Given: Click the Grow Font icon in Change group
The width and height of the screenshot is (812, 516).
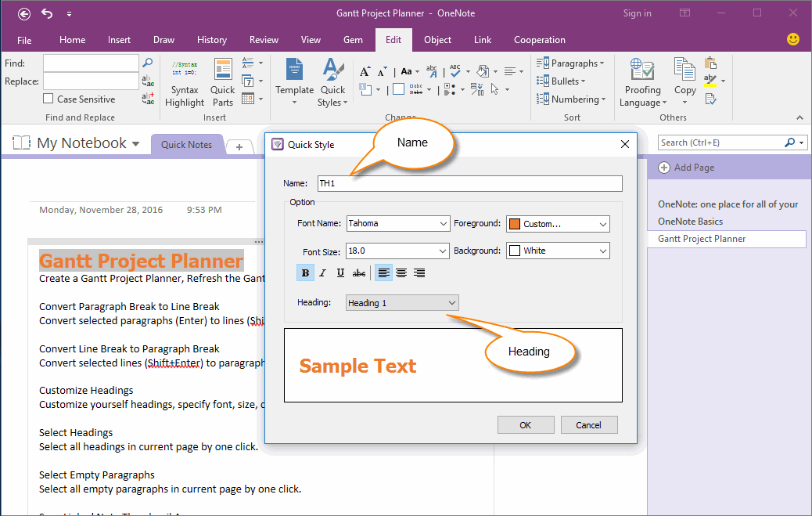Looking at the screenshot, I should [365, 71].
